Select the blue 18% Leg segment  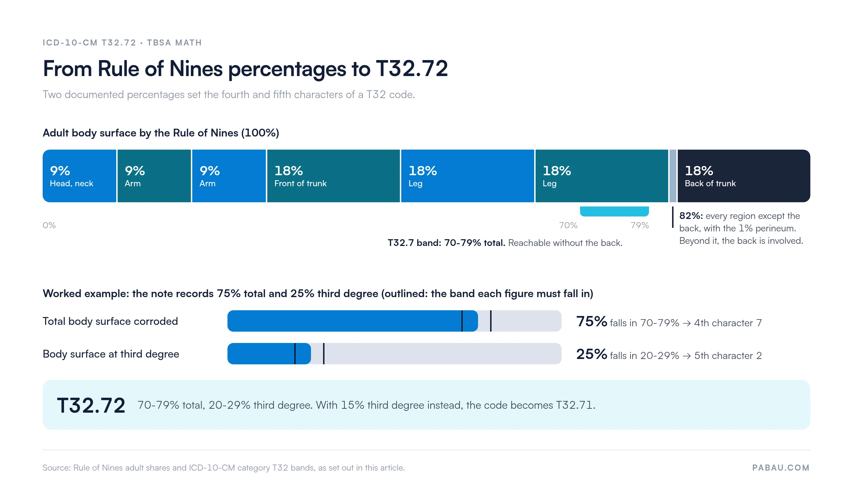tap(468, 176)
